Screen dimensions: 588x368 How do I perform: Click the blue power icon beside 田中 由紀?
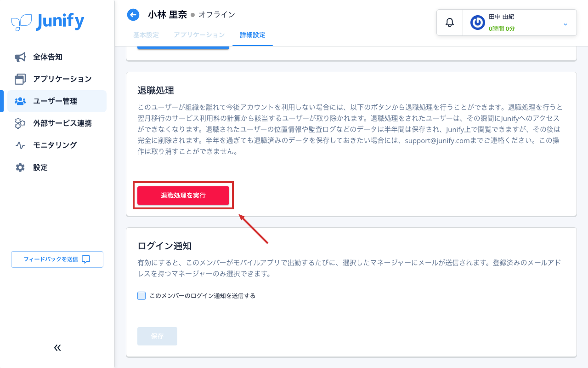[478, 23]
